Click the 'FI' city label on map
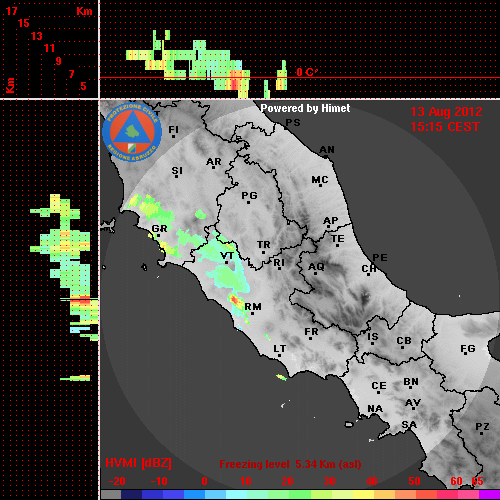 [x=174, y=129]
